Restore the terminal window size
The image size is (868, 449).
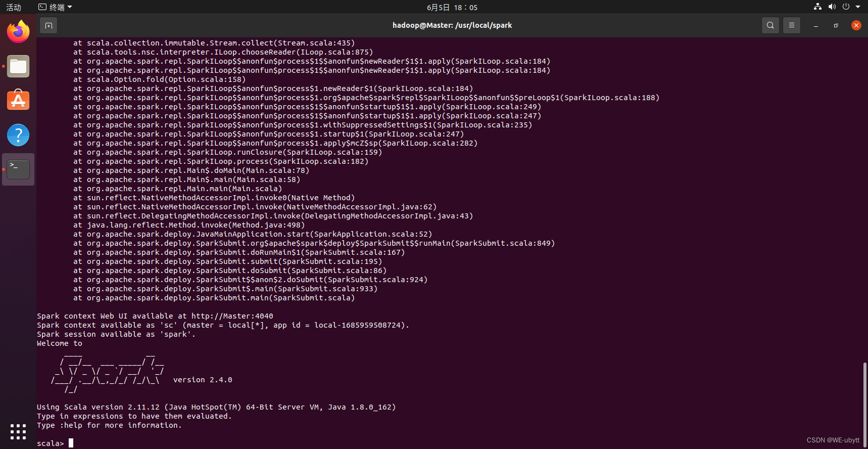pos(836,25)
